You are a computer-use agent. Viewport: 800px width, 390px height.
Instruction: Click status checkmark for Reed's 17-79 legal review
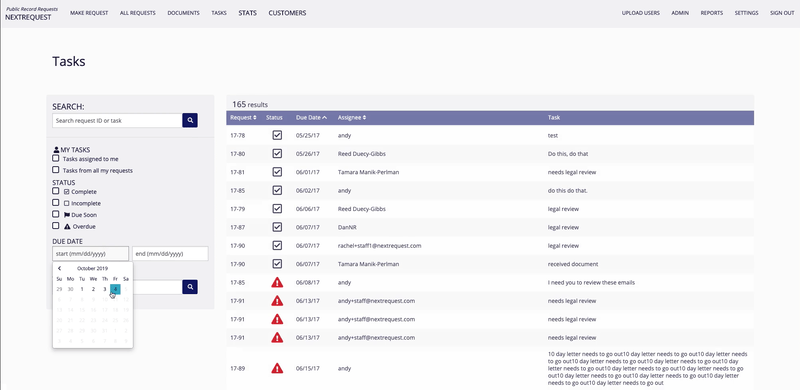point(277,209)
